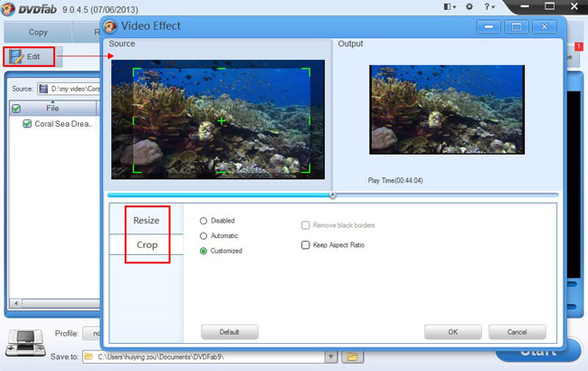Click the settings gear icon in title bar
The height and width of the screenshot is (371, 588).
pyautogui.click(x=467, y=7)
